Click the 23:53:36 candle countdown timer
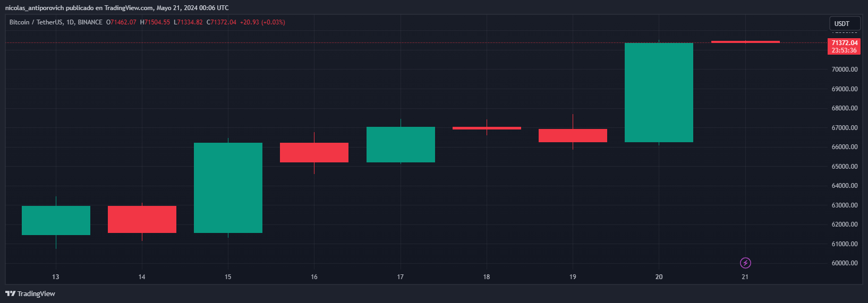868x303 pixels. coord(844,50)
